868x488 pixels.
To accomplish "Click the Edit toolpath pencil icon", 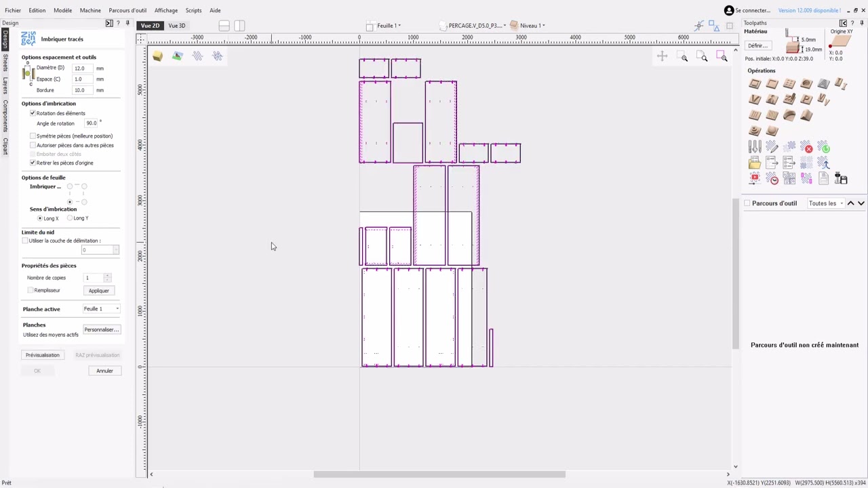I will tap(772, 147).
